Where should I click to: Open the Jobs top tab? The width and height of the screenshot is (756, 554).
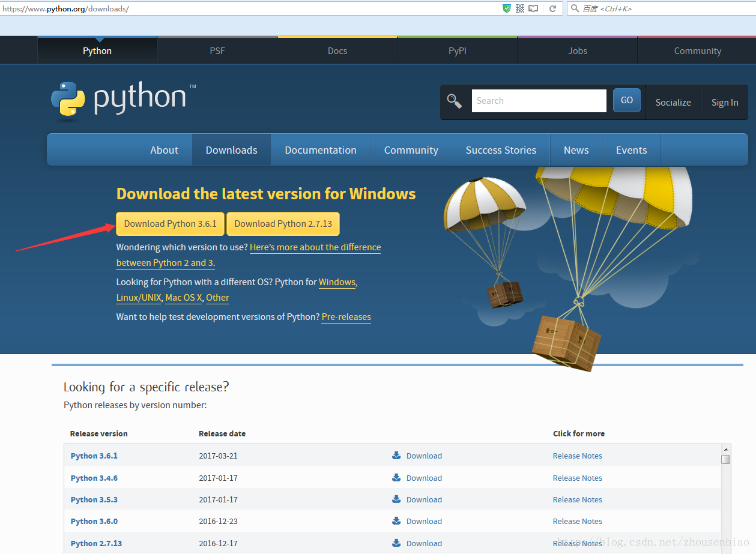pyautogui.click(x=578, y=51)
